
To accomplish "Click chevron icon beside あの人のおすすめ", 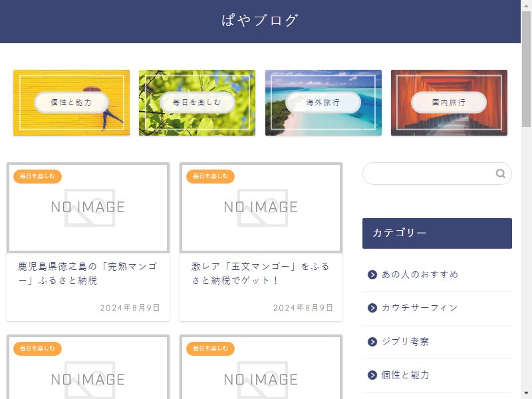I will (372, 275).
